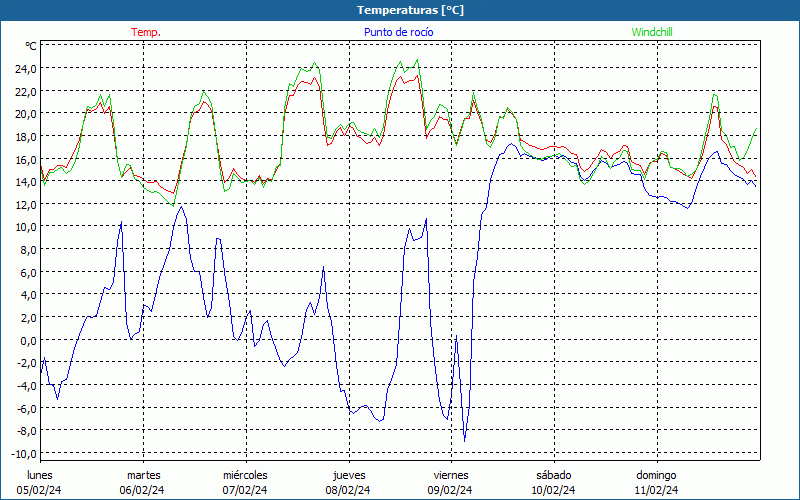Click the -4,0 y-axis value
The height and width of the screenshot is (500, 800).
[27, 385]
